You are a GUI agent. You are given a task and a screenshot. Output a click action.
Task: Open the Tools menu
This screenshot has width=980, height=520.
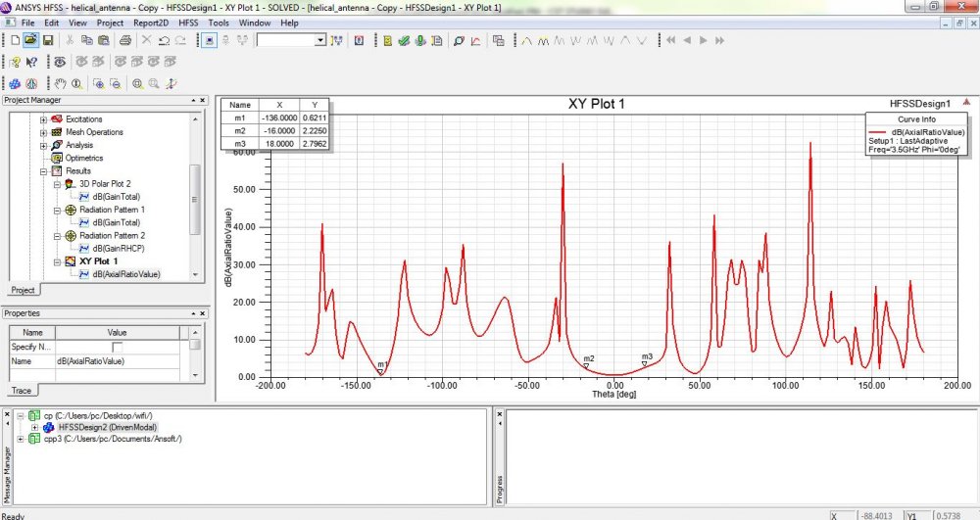tap(219, 24)
